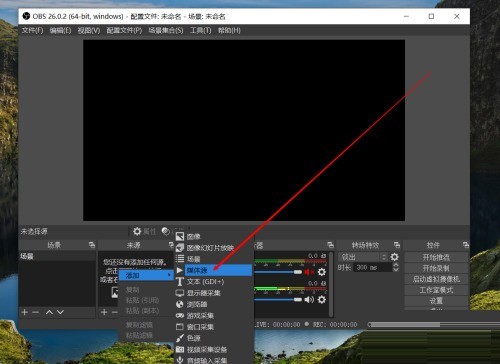Image resolution: width=500 pixels, height=364 pixels.
Task: Click the REC: 00:00:00 status text
Action: (x=335, y=324)
